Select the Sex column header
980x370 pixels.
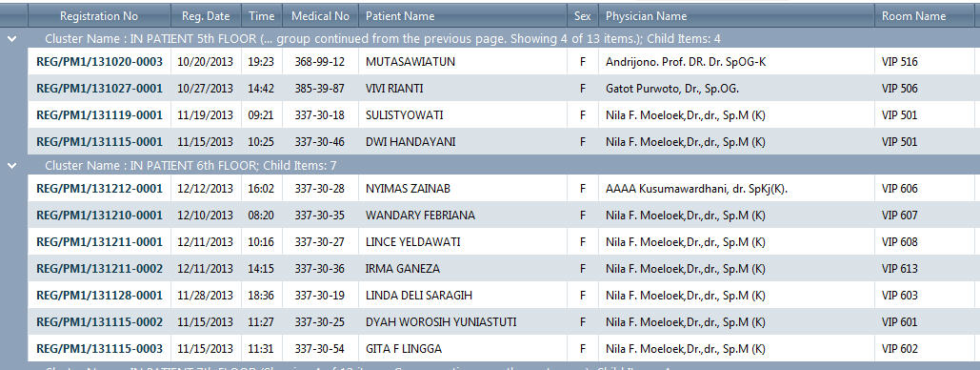pyautogui.click(x=583, y=15)
